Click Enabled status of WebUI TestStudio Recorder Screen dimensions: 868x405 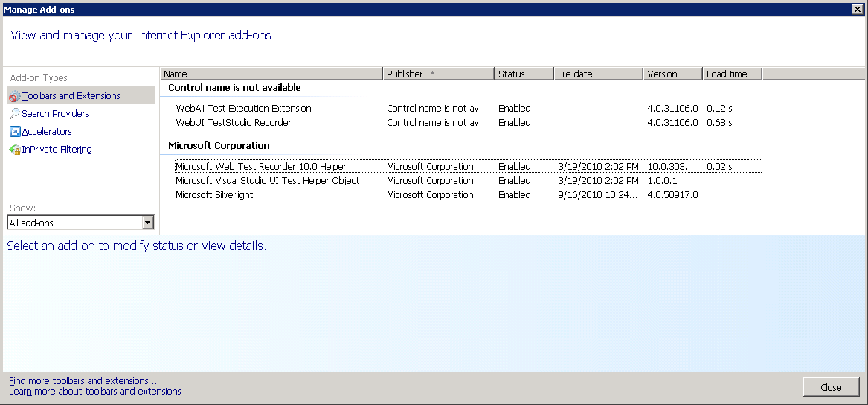point(514,122)
